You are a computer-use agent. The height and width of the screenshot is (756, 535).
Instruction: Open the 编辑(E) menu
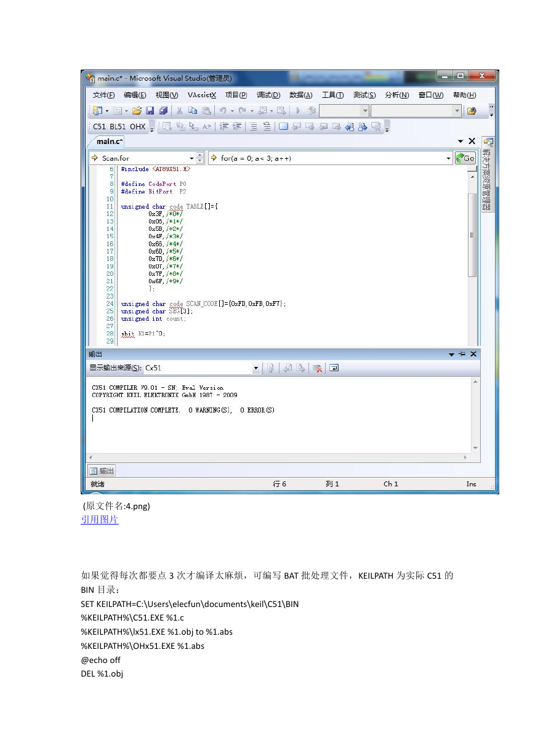(135, 95)
